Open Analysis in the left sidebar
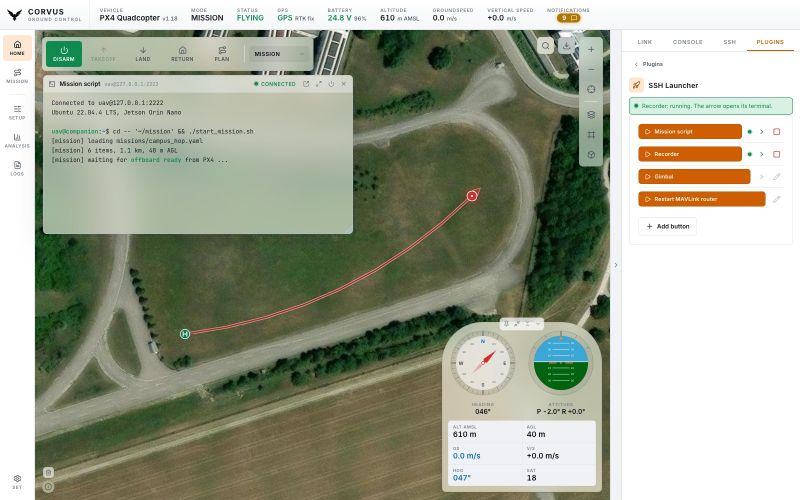800x500 pixels. [x=17, y=140]
